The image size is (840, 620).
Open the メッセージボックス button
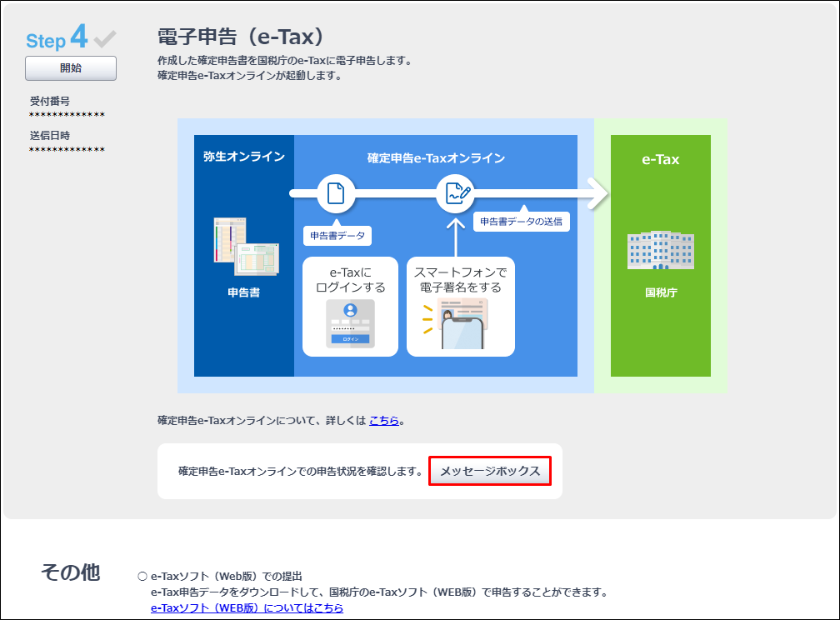point(490,471)
